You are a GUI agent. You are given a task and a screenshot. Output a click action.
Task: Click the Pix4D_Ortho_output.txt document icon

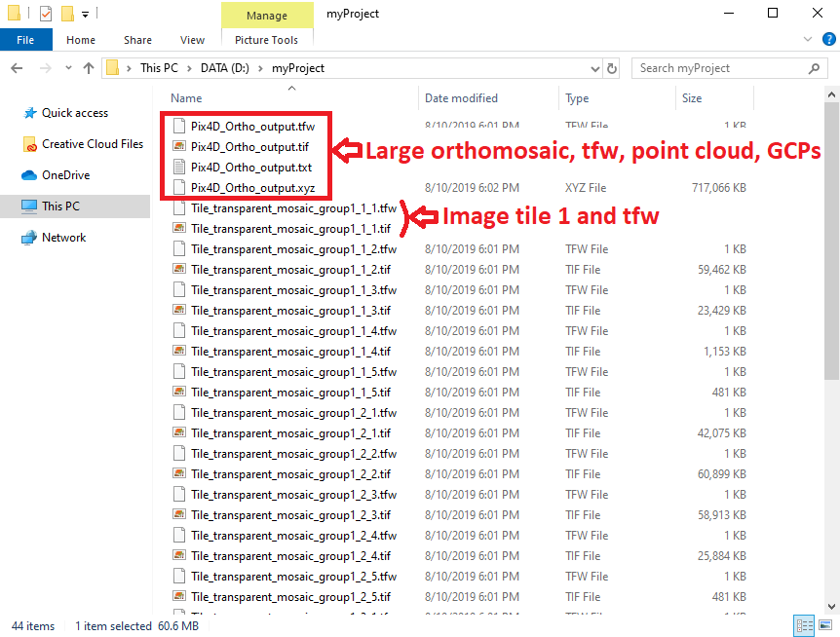(179, 167)
